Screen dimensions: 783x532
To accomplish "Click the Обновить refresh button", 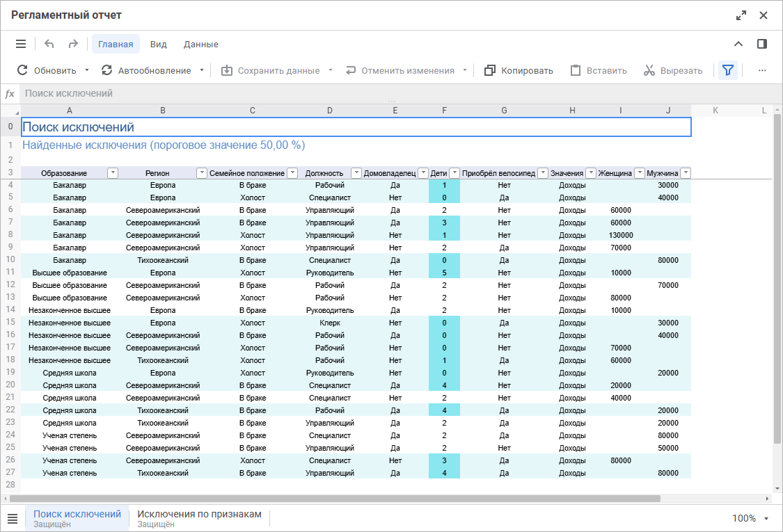I will [x=47, y=70].
